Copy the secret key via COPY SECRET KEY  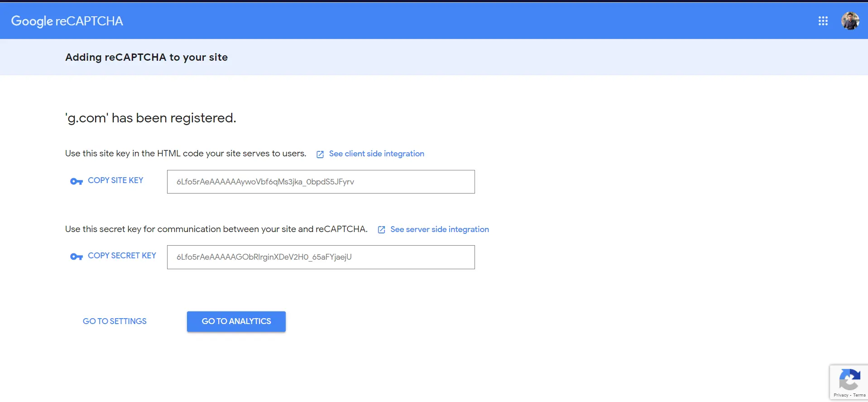tap(122, 256)
